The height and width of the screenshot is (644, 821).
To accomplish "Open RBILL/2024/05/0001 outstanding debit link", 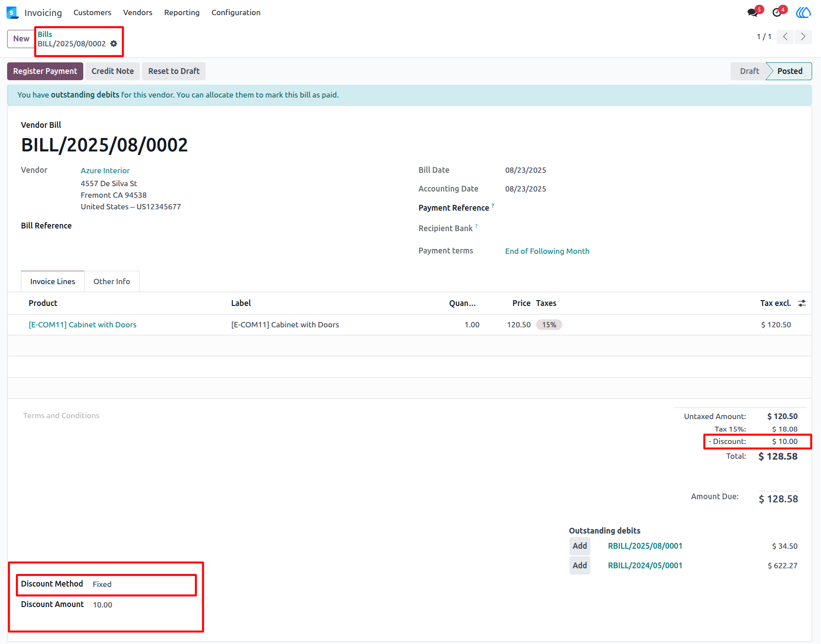I will coord(645,566).
